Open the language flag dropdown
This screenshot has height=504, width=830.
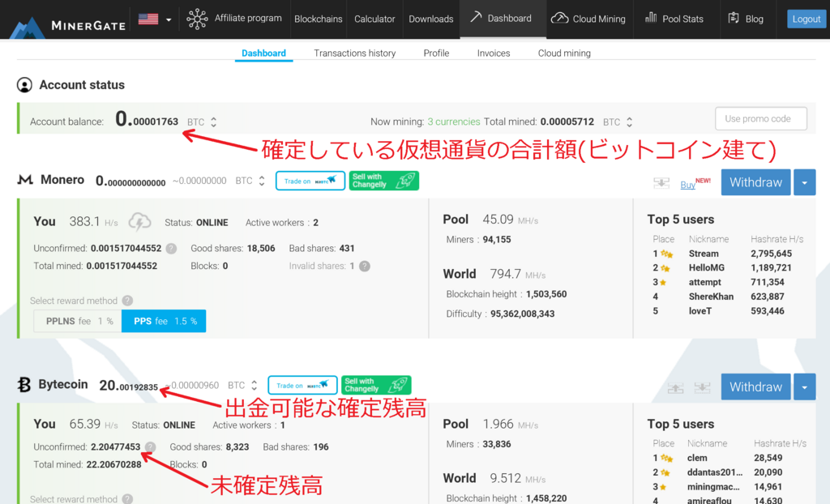[154, 19]
